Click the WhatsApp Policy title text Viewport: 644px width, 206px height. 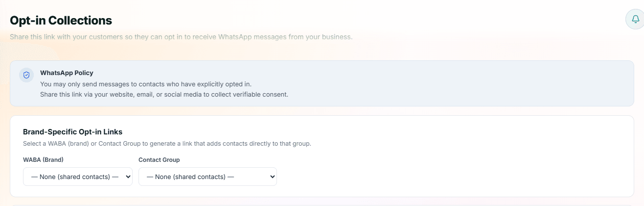(x=67, y=73)
